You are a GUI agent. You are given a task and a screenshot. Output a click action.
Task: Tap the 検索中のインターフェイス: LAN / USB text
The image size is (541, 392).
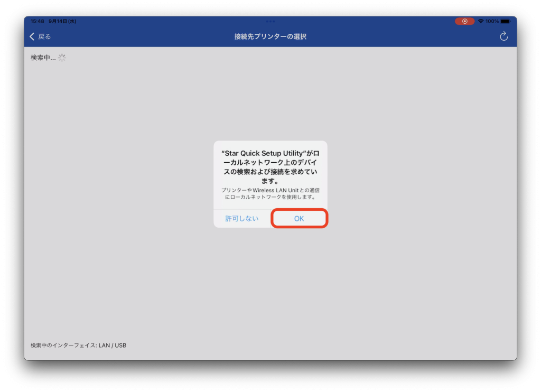point(78,346)
